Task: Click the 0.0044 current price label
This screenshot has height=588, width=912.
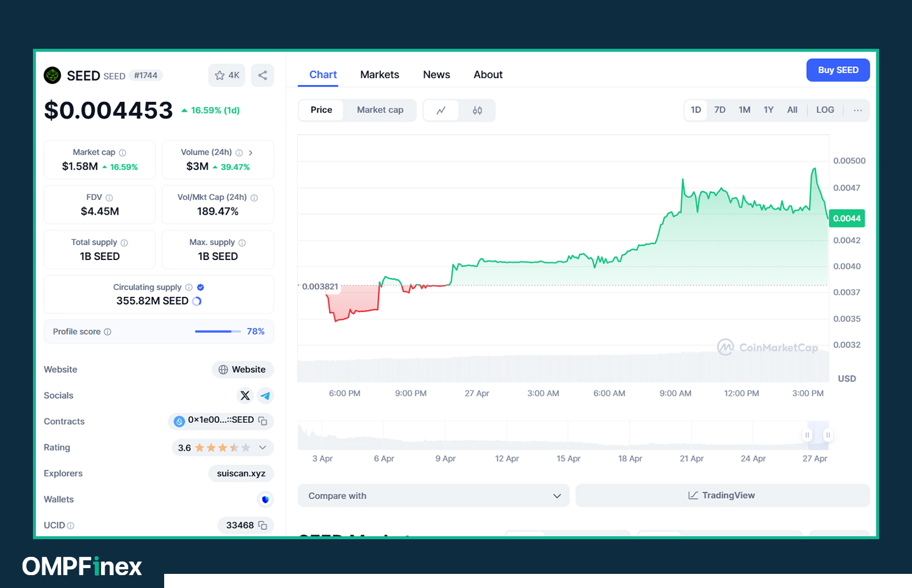Action: click(847, 218)
